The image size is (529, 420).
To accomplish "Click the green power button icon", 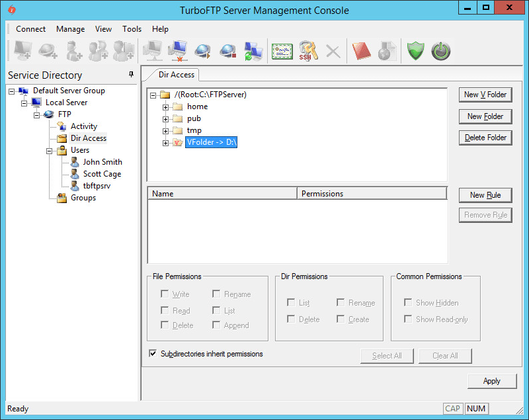I will pyautogui.click(x=441, y=52).
